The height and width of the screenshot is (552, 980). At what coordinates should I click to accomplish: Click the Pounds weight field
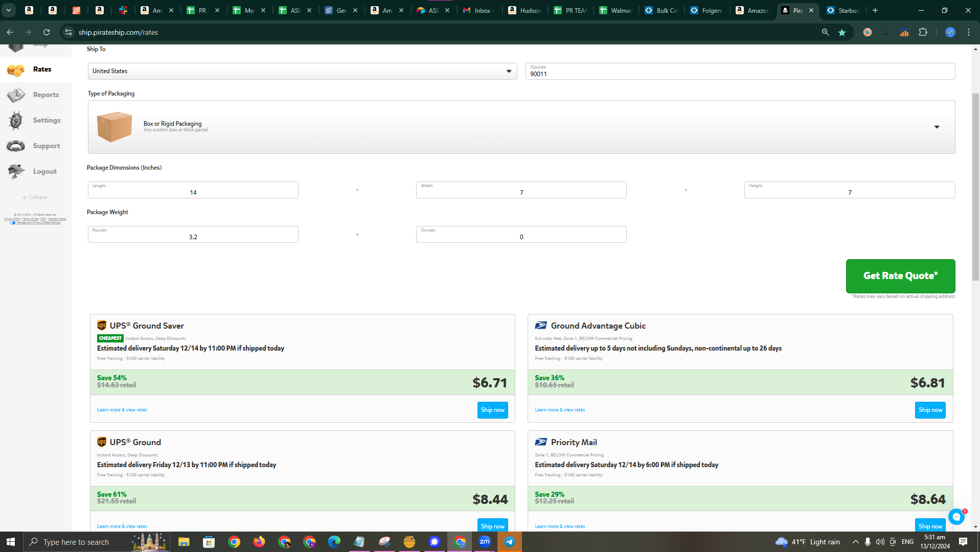193,234
